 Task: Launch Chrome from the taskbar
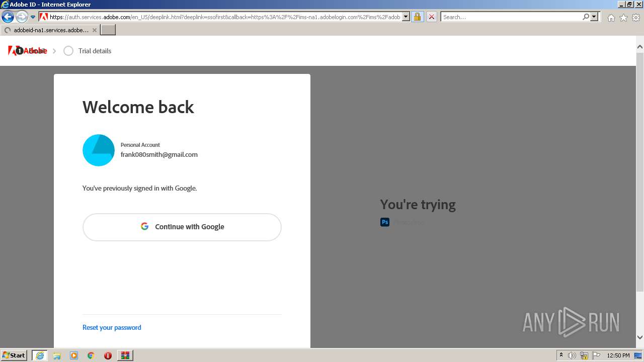(91, 355)
